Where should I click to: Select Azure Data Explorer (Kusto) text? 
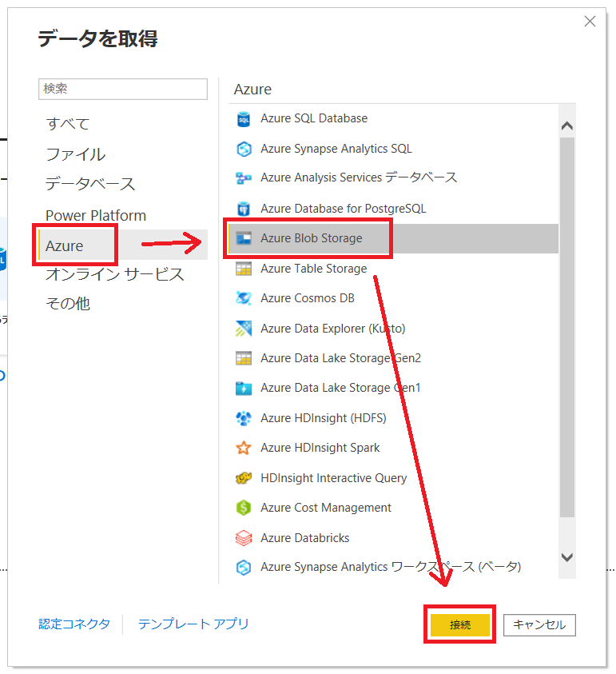pos(333,329)
